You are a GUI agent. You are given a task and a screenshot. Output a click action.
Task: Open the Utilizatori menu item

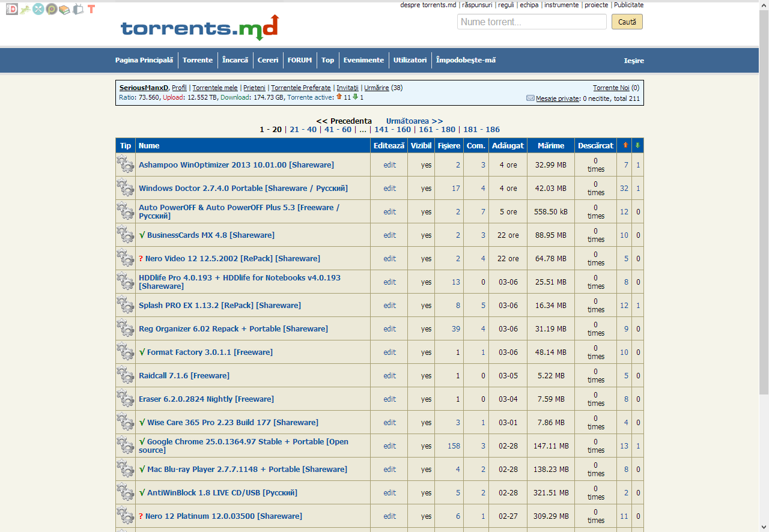(x=410, y=60)
